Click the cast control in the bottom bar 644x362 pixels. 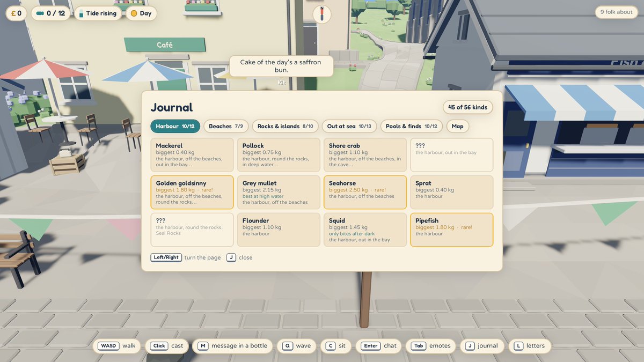tap(166, 346)
